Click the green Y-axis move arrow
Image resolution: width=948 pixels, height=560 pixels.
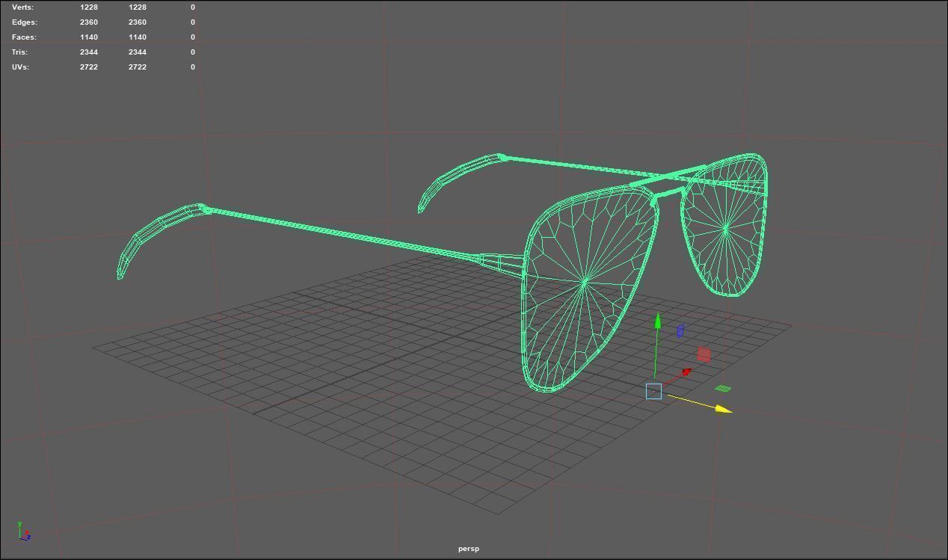point(657,321)
